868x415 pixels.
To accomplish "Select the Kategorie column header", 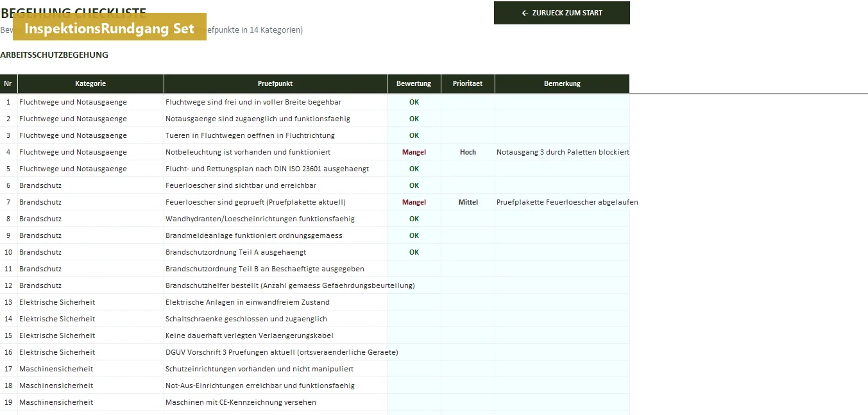I will (x=90, y=83).
